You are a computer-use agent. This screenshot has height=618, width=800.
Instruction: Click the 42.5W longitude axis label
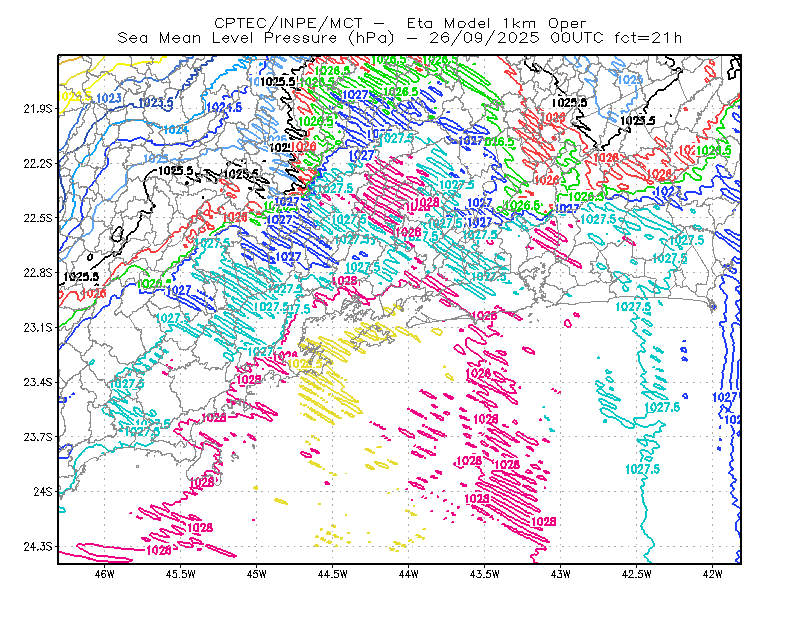coord(637,574)
